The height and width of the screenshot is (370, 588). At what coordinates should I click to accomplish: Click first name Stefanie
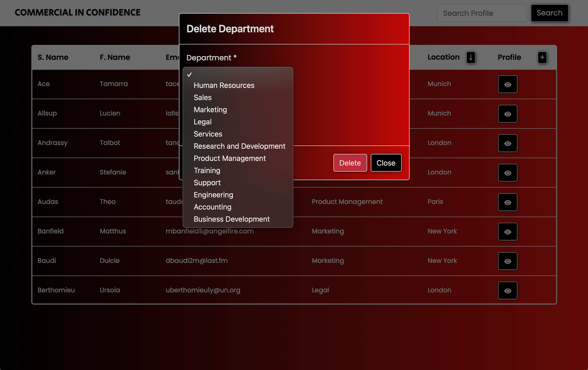[x=113, y=172]
